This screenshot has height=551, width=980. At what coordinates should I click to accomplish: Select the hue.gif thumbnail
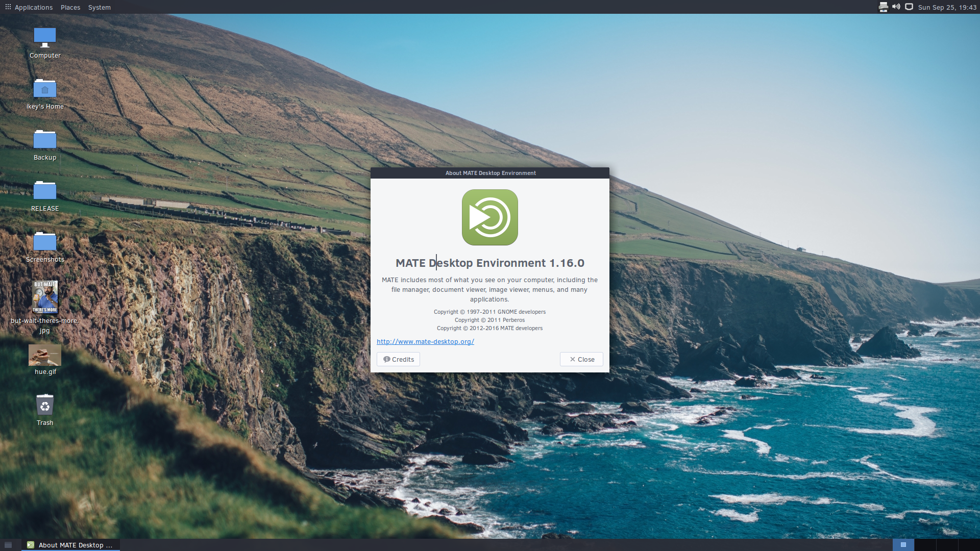pos(45,355)
